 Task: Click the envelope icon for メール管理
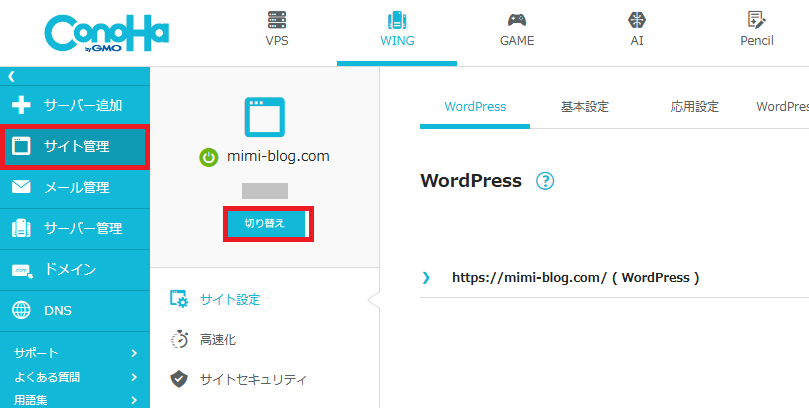click(x=21, y=187)
